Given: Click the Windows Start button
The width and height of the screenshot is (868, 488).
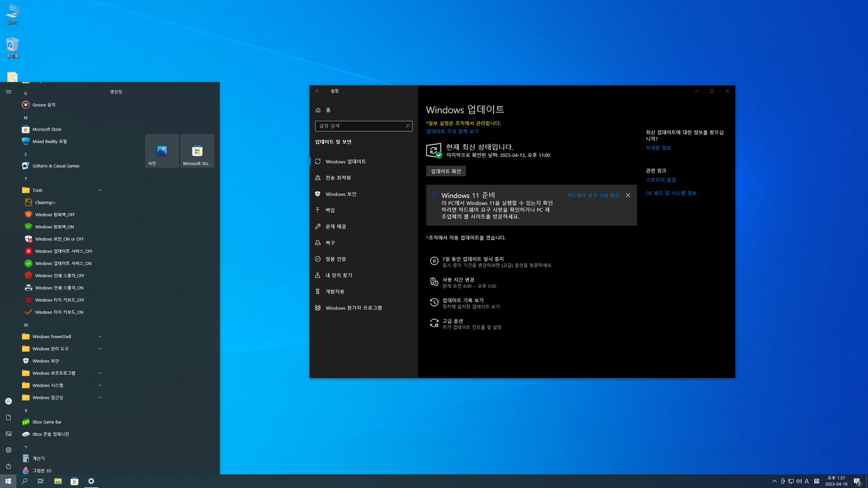Looking at the screenshot, I should point(8,481).
